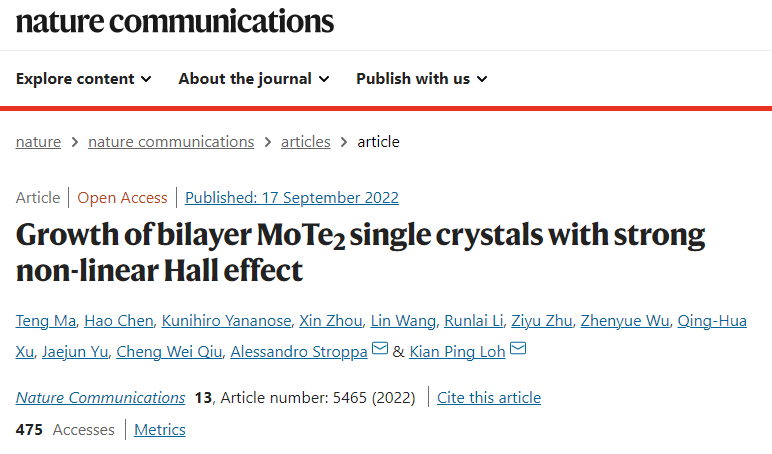Open author Cheng Wei Qiu's link
This screenshot has width=772, height=454.
click(x=169, y=352)
